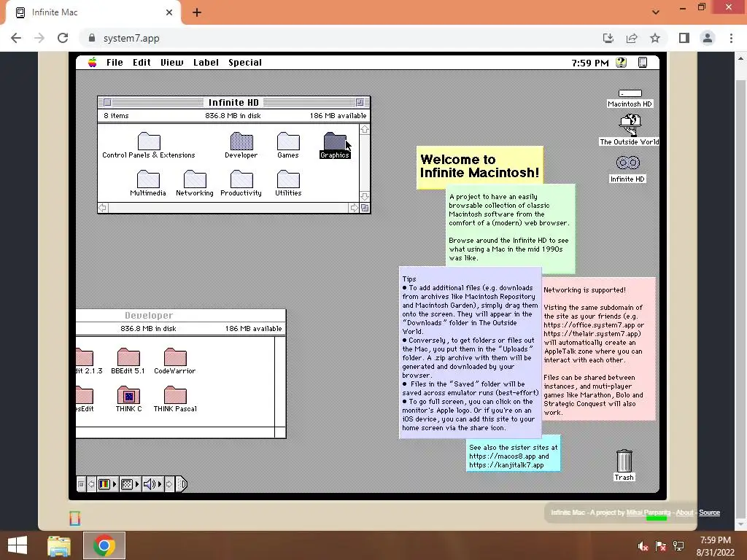Click Infinite HD scroll down arrow
Image resolution: width=747 pixels, height=560 pixels.
click(365, 197)
